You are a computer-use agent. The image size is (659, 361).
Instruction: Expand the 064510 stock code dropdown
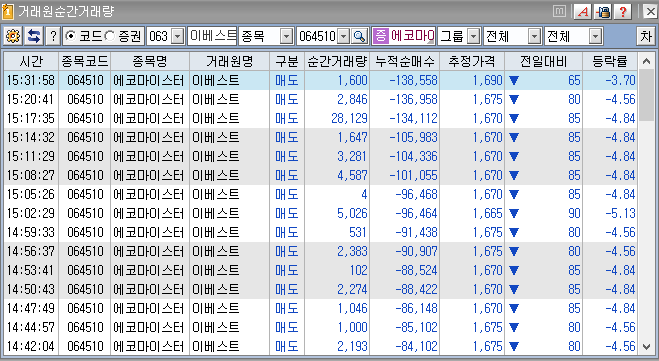pyautogui.click(x=344, y=37)
